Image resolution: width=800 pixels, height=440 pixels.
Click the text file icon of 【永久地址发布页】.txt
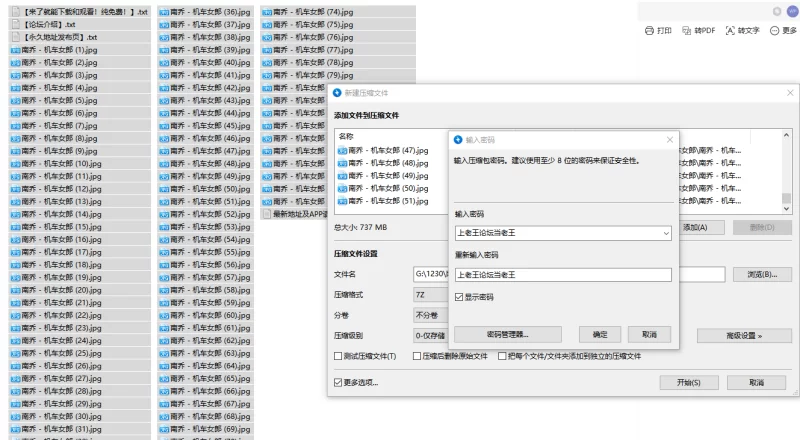click(x=16, y=37)
